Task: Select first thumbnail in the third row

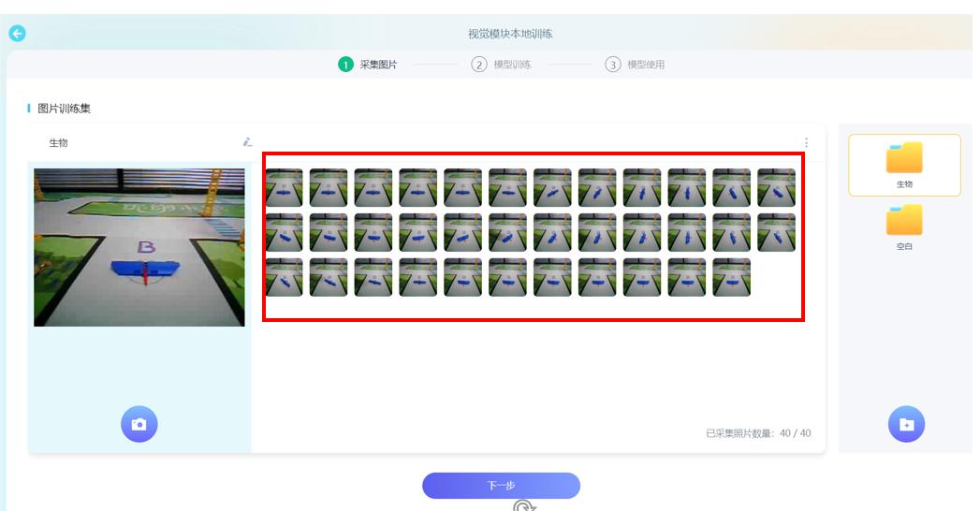Action: (284, 277)
